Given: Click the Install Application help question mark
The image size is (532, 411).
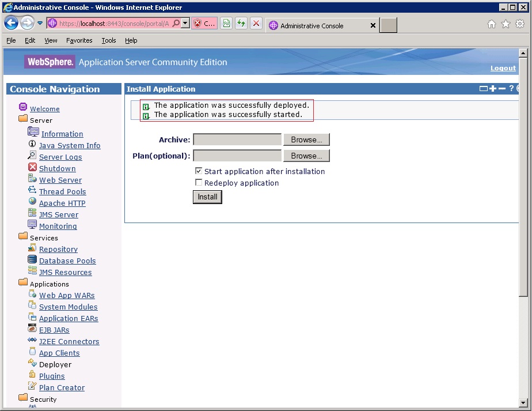Looking at the screenshot, I should pos(512,89).
